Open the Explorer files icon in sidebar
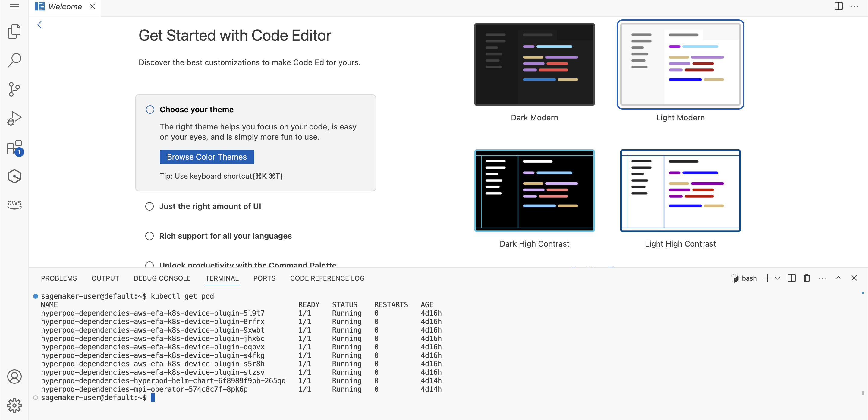 tap(14, 31)
